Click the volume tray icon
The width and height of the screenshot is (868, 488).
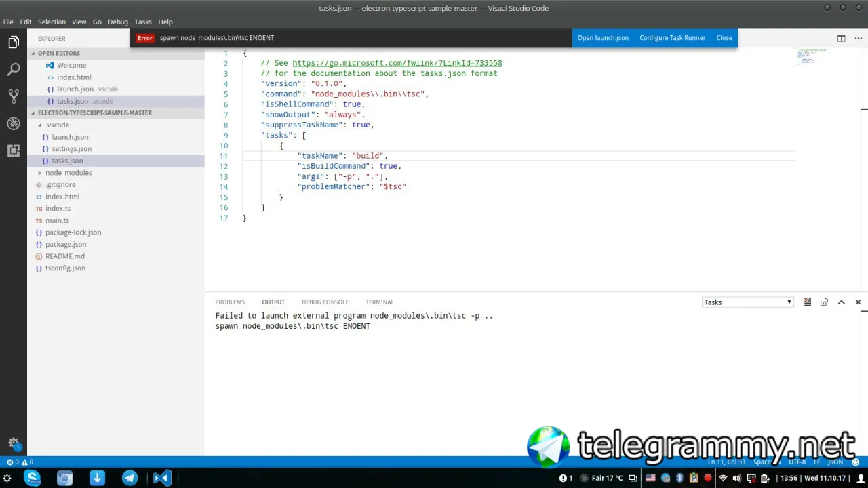click(x=737, y=478)
